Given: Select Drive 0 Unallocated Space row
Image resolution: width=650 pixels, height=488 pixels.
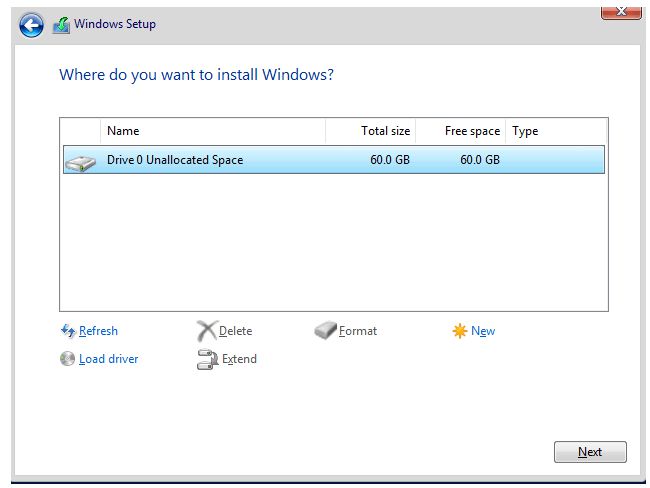Looking at the screenshot, I should pyautogui.click(x=334, y=160).
